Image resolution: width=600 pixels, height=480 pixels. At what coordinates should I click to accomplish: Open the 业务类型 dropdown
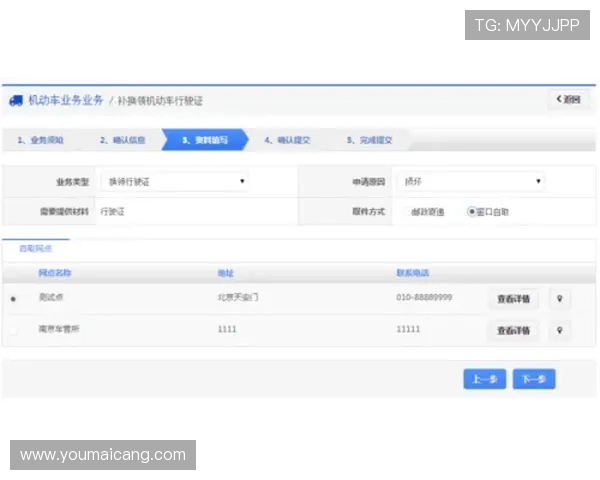[x=174, y=181]
